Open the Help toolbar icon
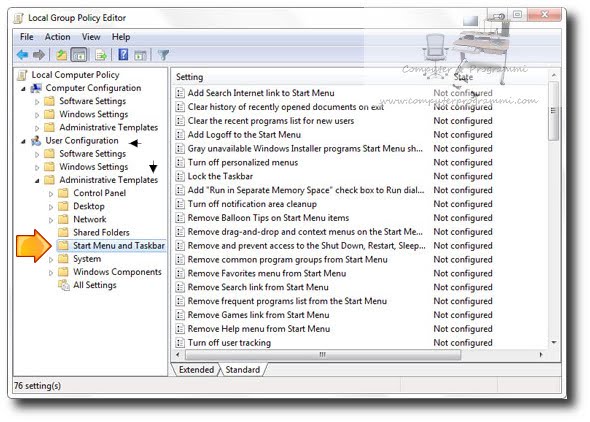590x422 pixels. (123, 55)
